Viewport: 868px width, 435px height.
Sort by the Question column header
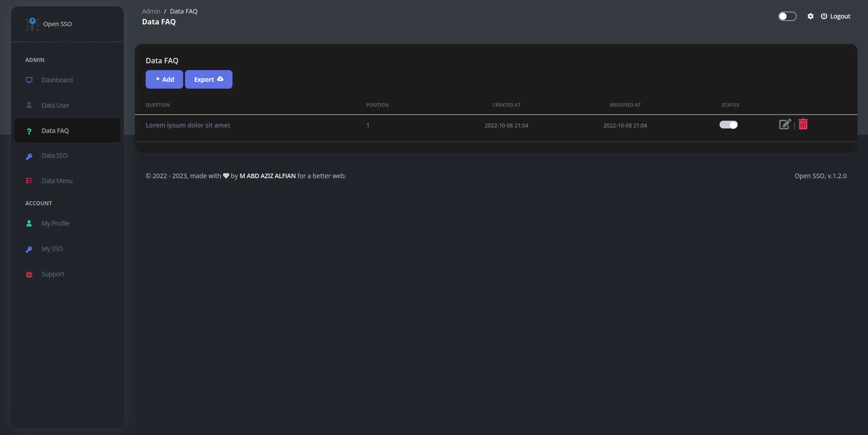(158, 105)
